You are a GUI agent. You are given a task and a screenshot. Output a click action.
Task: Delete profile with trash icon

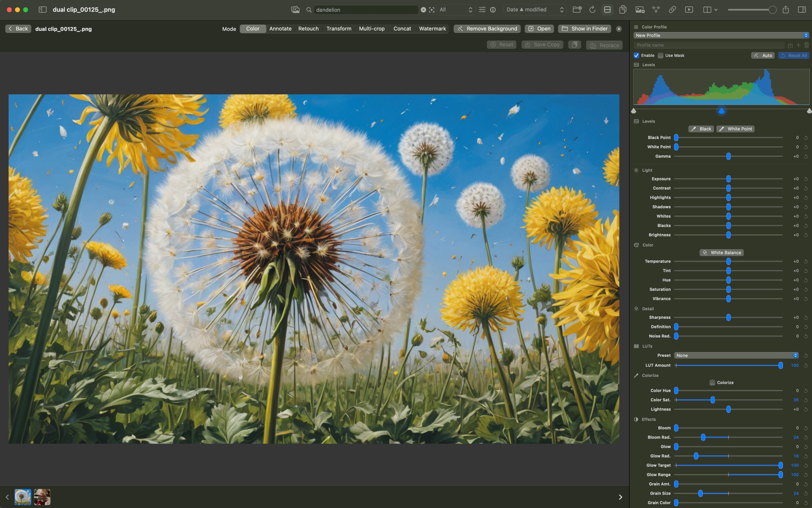coord(807,45)
